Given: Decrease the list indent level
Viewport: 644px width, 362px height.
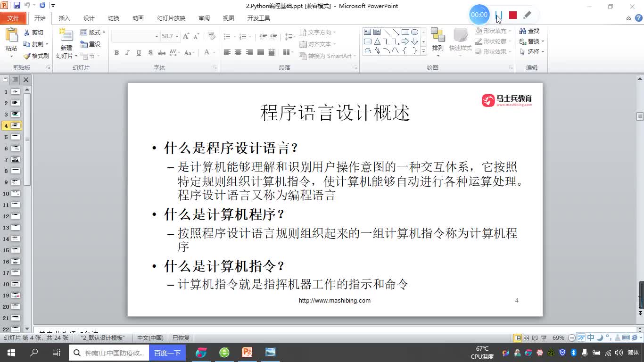Looking at the screenshot, I should pos(263,36).
